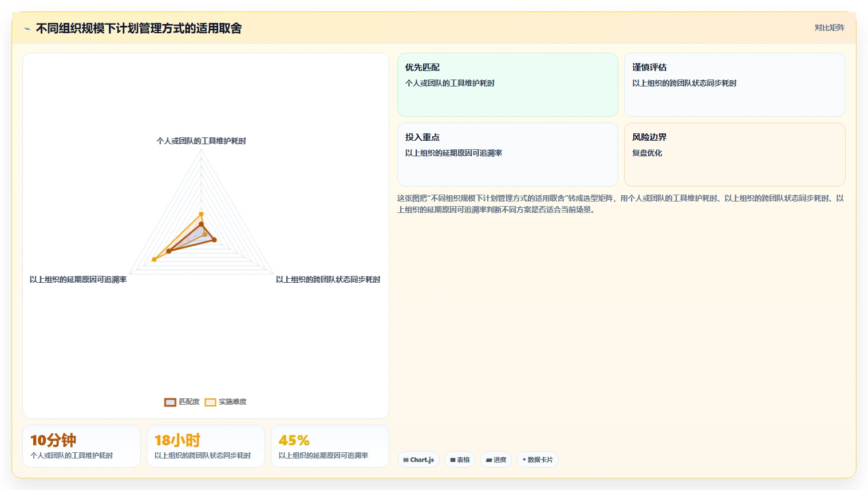
Task: Click the description paragraph below the matrix cards
Action: click(621, 204)
